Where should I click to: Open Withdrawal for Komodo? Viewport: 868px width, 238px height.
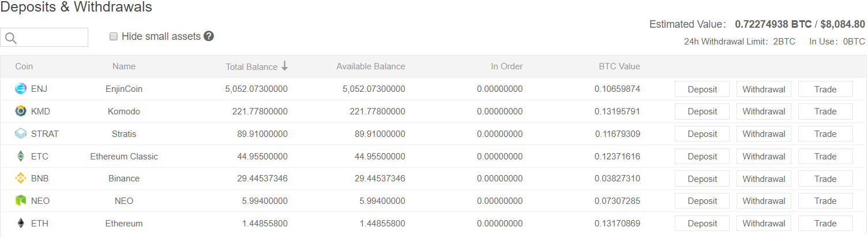tap(764, 111)
